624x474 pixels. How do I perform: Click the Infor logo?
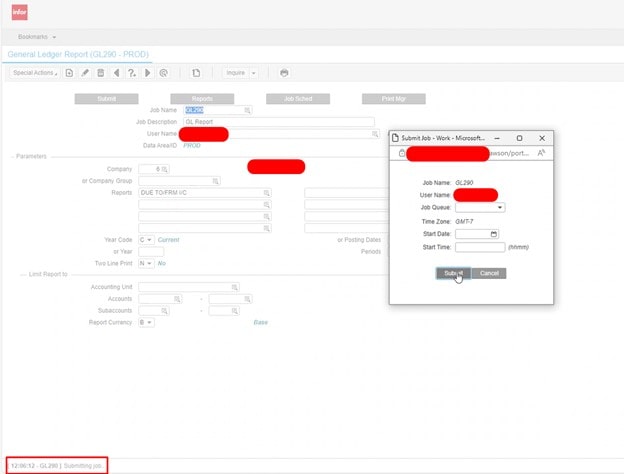pos(20,12)
